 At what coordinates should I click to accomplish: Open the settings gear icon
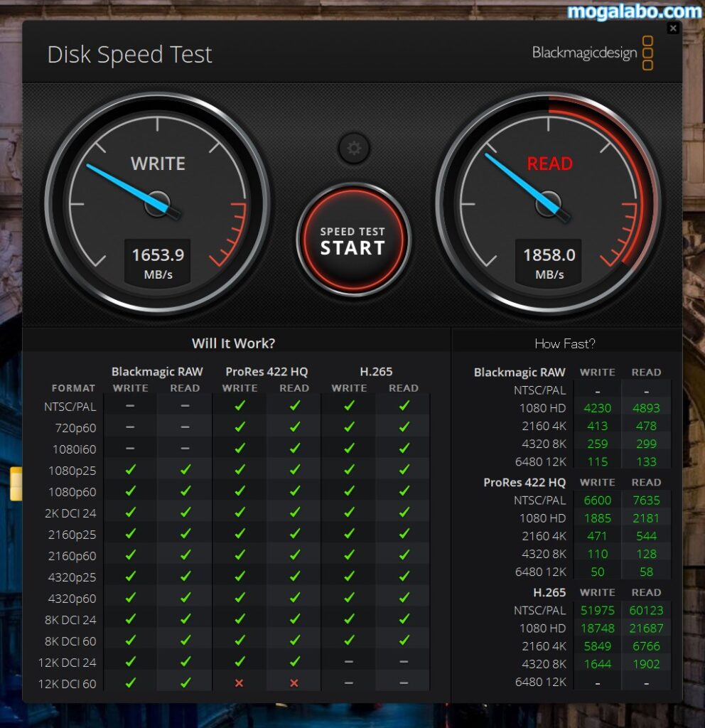pos(353,149)
